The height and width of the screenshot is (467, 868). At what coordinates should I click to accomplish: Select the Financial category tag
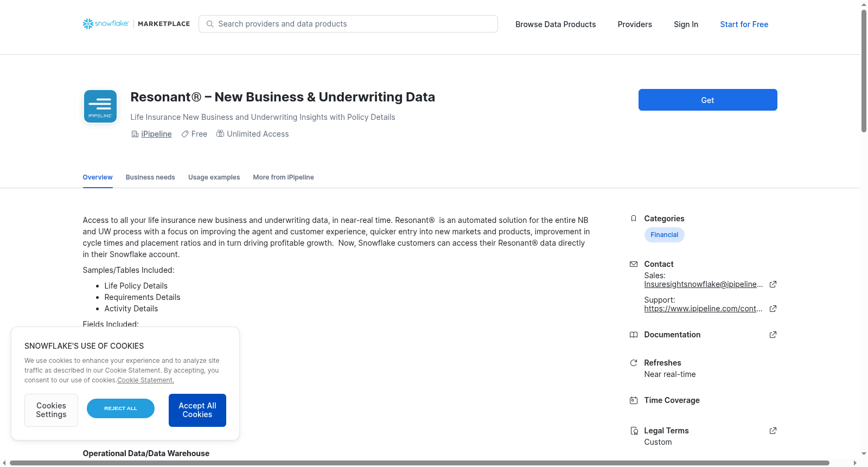(664, 235)
